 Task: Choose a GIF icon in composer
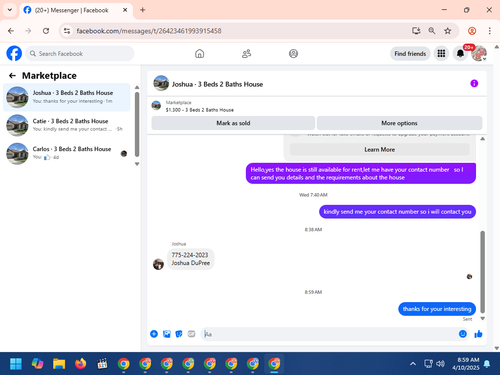tap(191, 334)
